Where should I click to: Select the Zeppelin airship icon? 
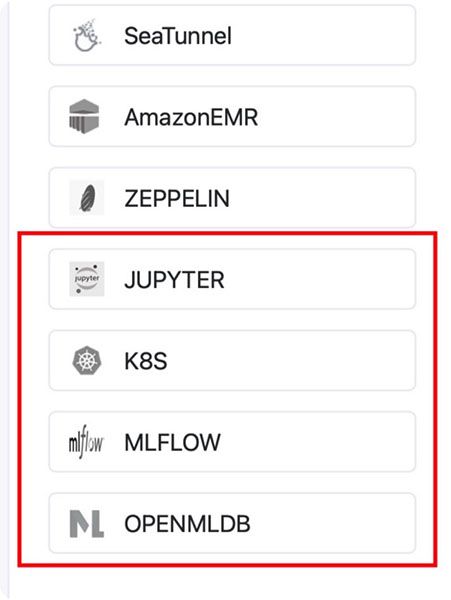[x=87, y=198]
